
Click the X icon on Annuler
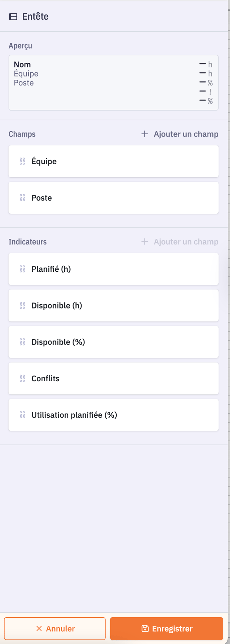click(39, 629)
